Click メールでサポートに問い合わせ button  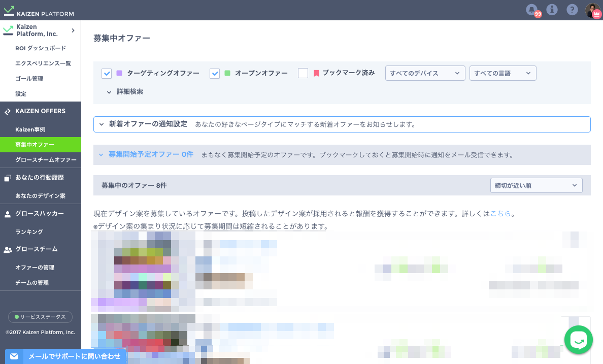66,356
